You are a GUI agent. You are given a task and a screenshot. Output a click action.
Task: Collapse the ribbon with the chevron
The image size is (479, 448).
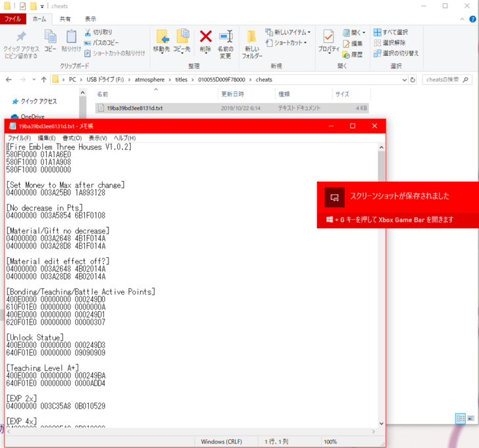[462, 19]
